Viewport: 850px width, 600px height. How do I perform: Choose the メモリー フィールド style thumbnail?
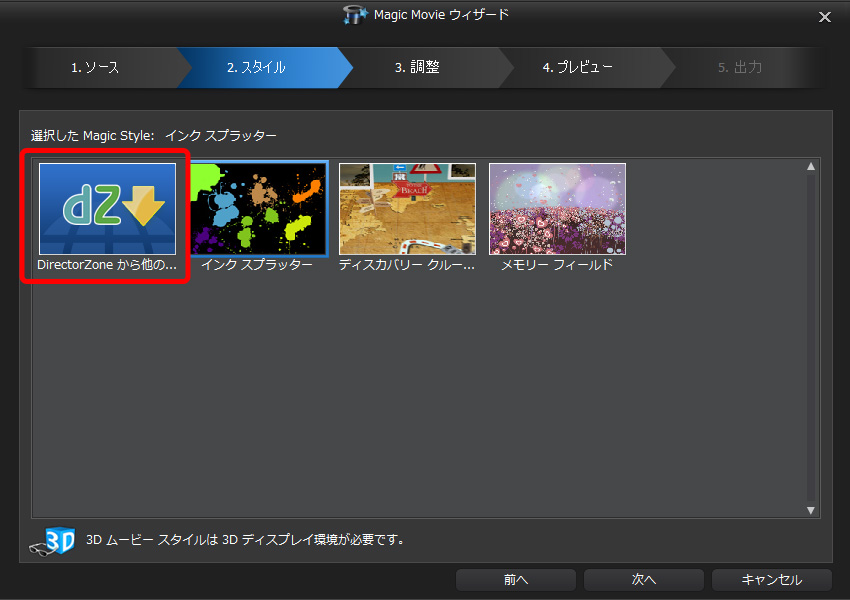[x=557, y=208]
